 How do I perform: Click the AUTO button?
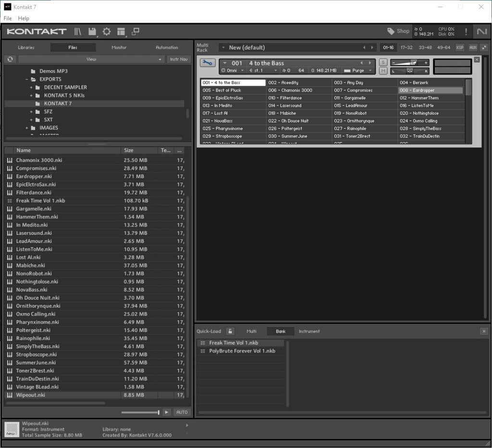tap(182, 412)
